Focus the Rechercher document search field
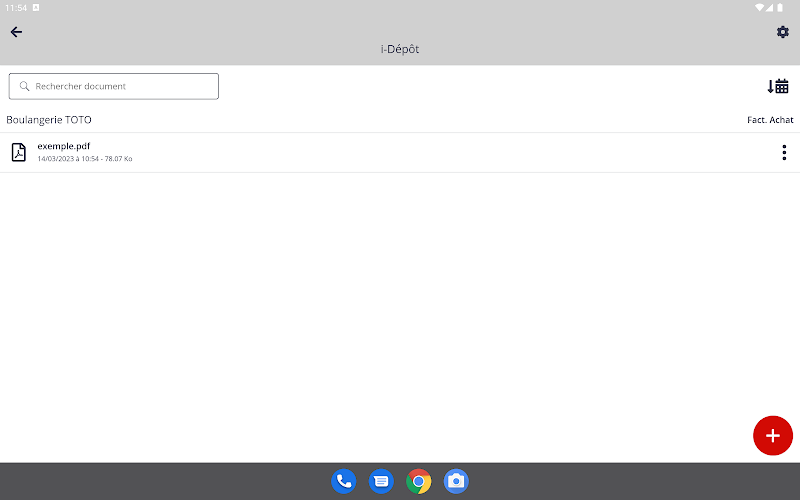Image resolution: width=800 pixels, height=500 pixels. point(114,86)
